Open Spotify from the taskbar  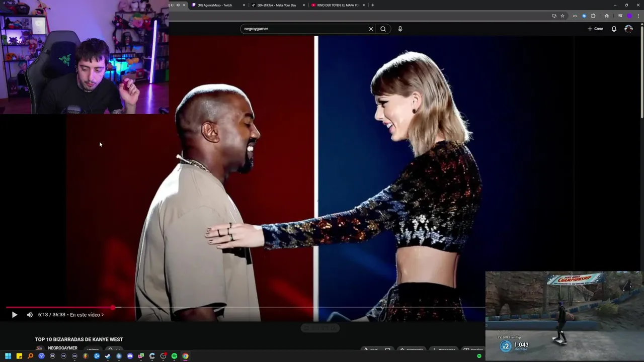[x=174, y=356]
